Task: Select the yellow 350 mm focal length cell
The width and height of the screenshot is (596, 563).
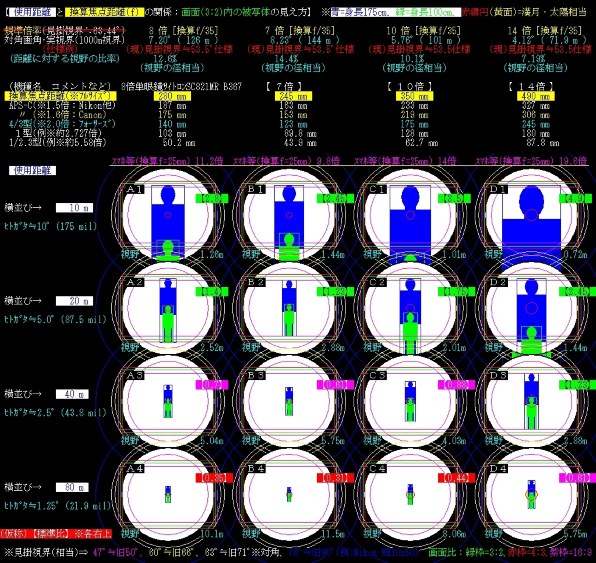Action: pyautogui.click(x=414, y=96)
